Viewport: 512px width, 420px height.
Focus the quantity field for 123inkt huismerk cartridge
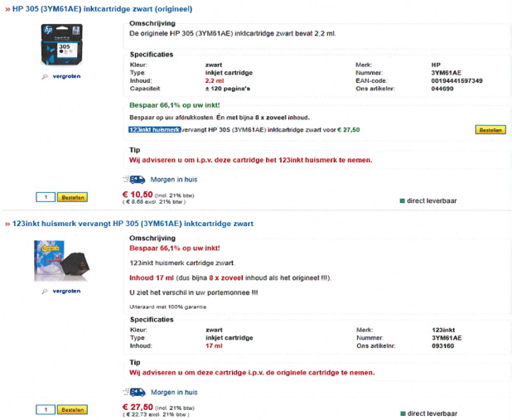coord(46,409)
